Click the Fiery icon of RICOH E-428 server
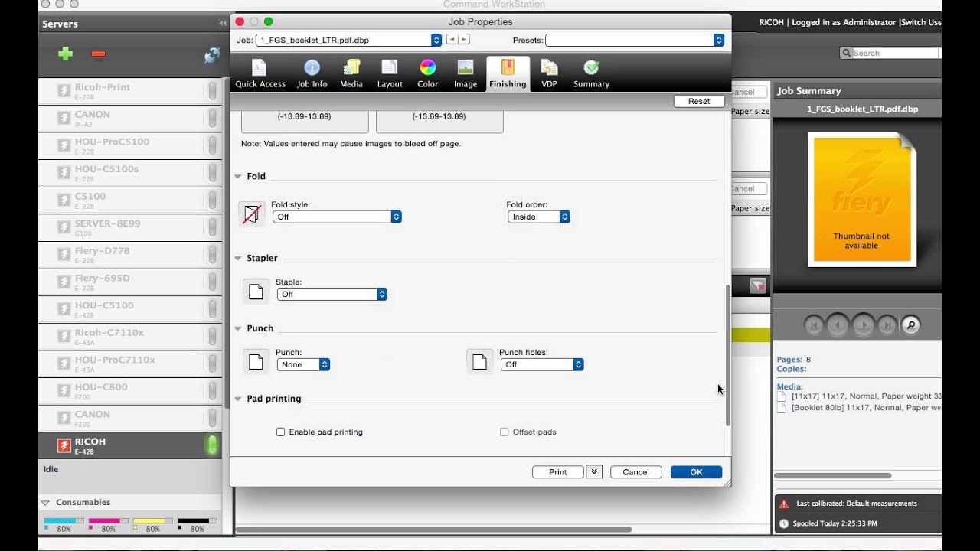980x551 pixels. [64, 445]
